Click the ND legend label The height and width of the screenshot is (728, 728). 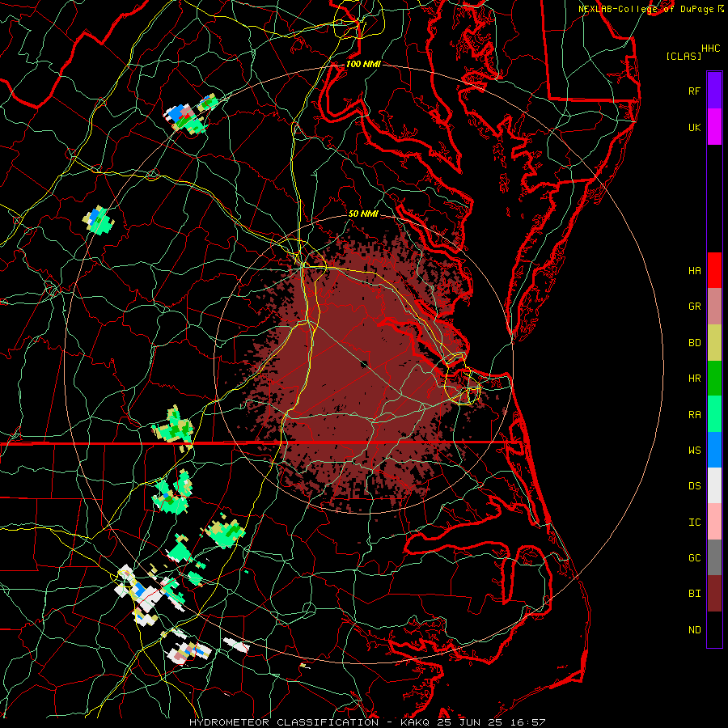[x=695, y=629]
